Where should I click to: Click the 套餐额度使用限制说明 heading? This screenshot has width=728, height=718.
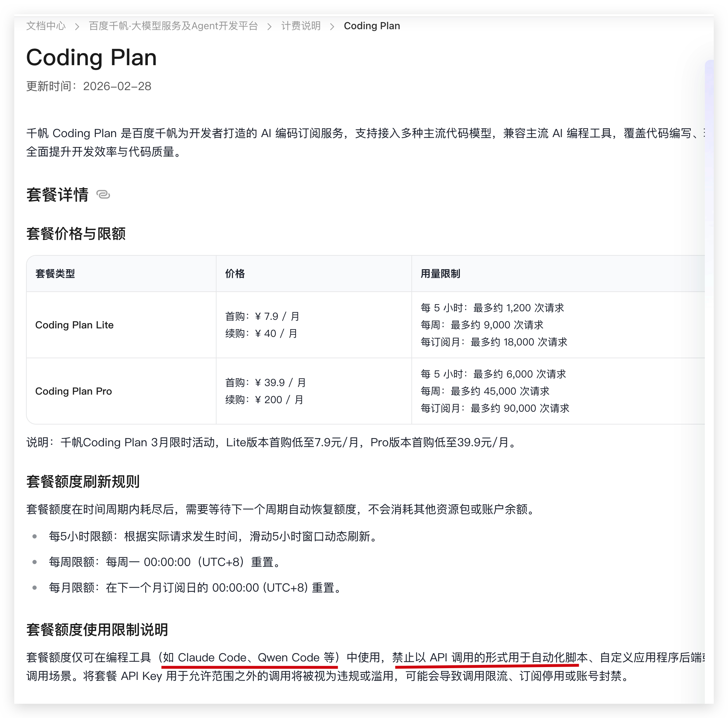pos(97,629)
